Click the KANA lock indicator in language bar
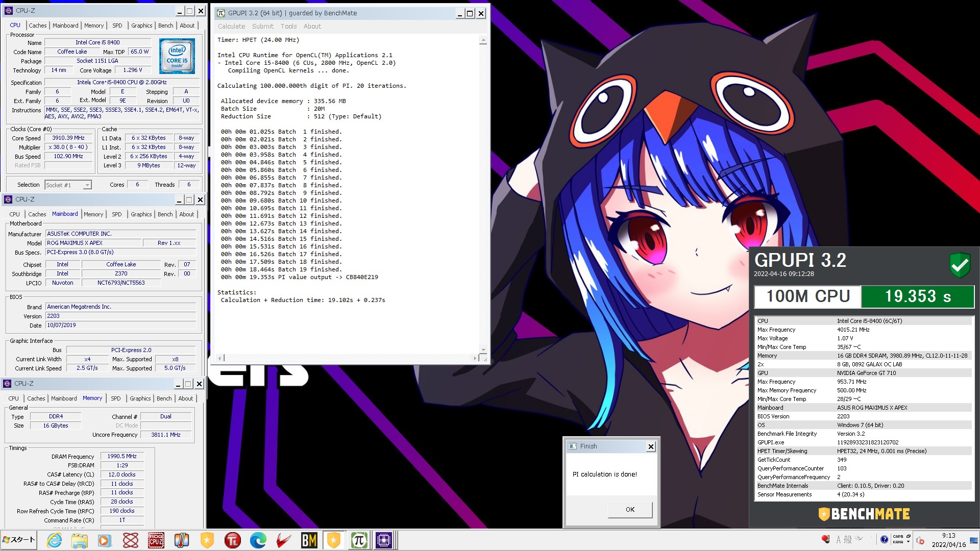Image resolution: width=980 pixels, height=551 pixels. 898,542
